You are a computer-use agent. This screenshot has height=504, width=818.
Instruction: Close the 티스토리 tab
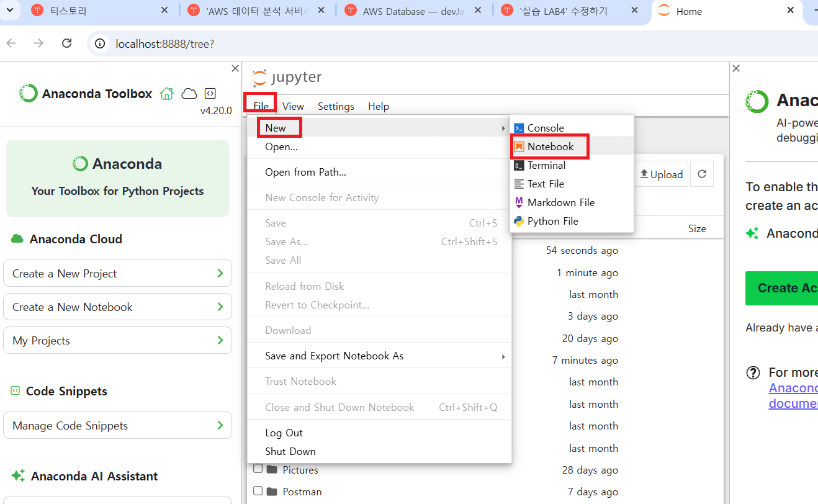[x=164, y=11]
